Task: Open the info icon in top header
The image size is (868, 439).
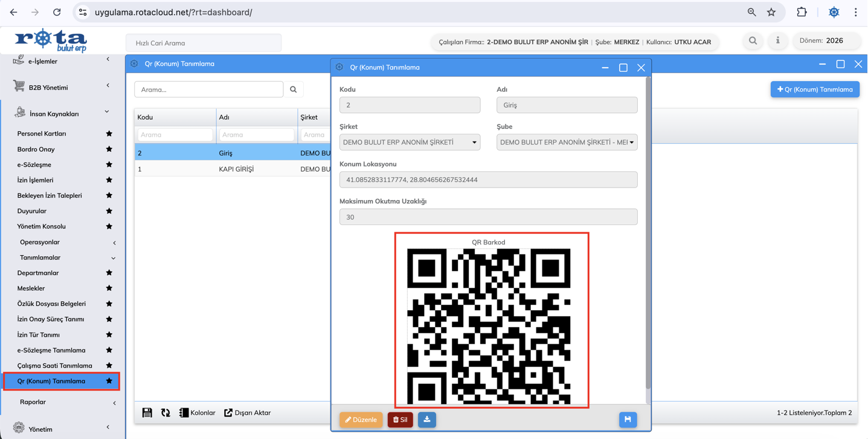Action: point(777,41)
